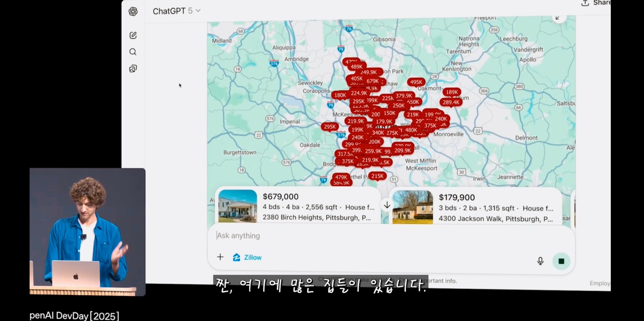Click the down arrow between listing cards
This screenshot has width=644, height=321.
(387, 205)
